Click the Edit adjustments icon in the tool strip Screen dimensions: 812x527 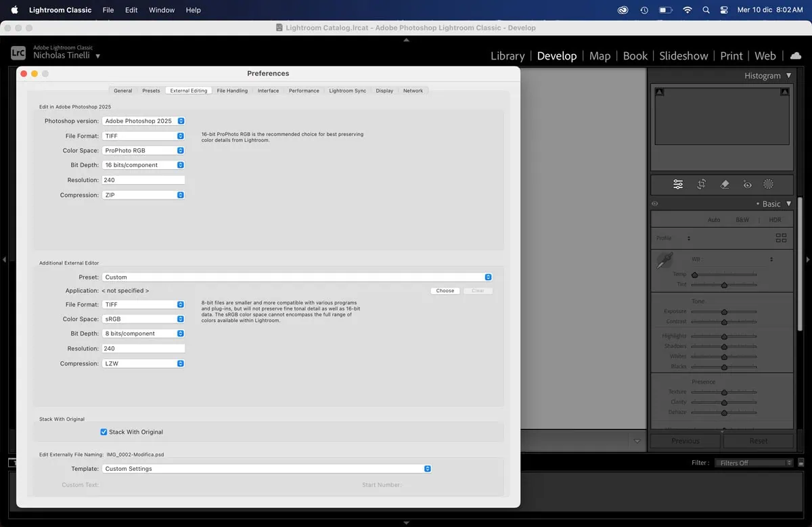click(x=679, y=184)
